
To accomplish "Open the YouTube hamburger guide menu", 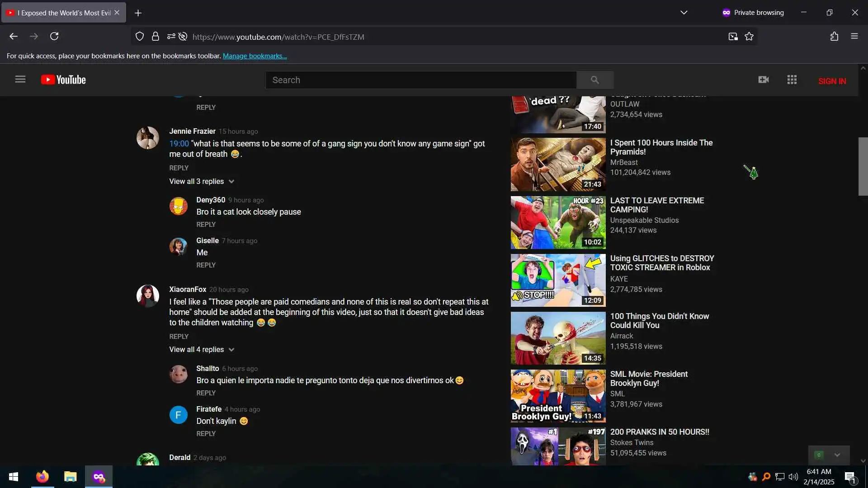I will tap(20, 80).
